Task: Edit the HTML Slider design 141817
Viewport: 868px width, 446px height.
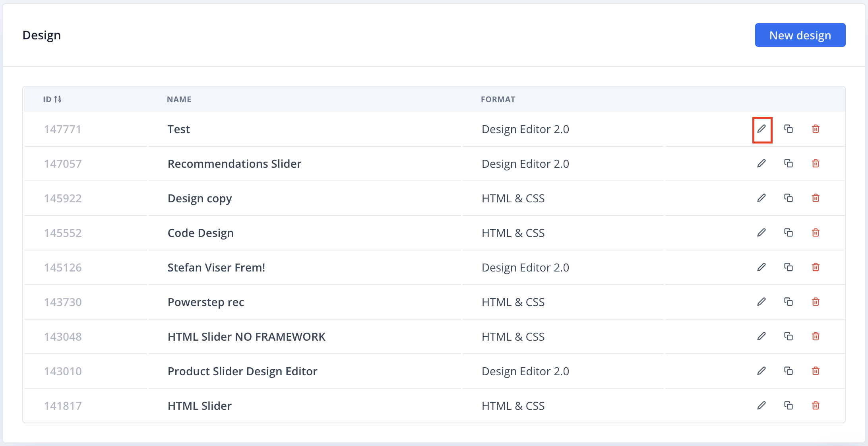Action: point(761,405)
